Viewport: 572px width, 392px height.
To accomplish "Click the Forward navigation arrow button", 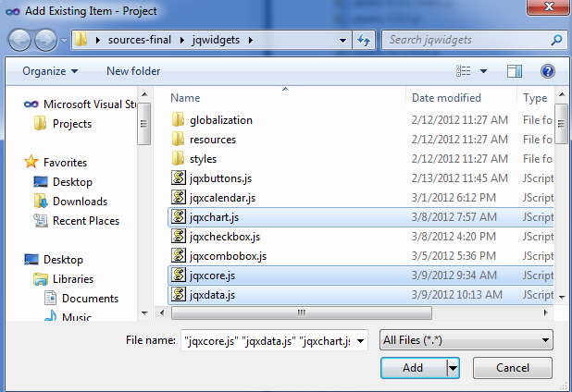I will 45,40.
